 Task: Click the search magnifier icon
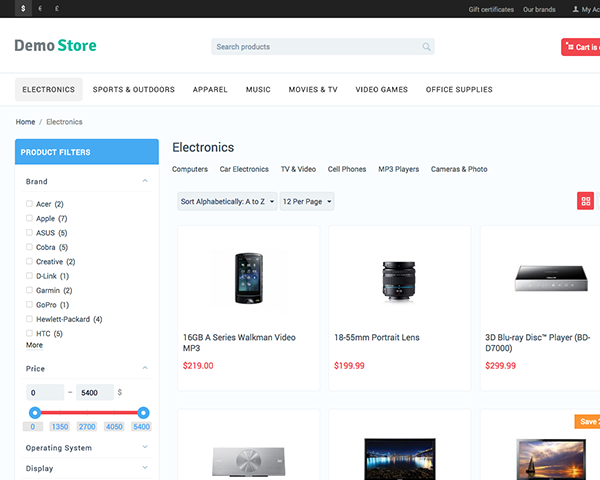426,47
